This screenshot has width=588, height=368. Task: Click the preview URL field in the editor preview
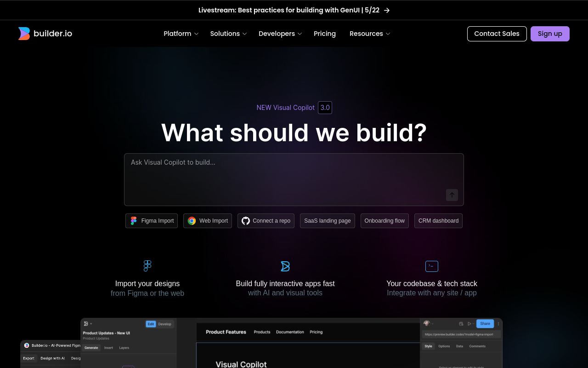coord(461,334)
